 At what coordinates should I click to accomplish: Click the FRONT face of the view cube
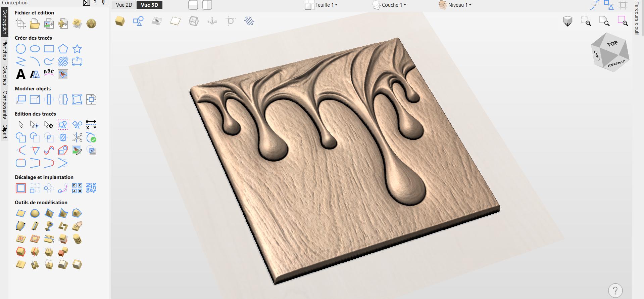coord(616,64)
